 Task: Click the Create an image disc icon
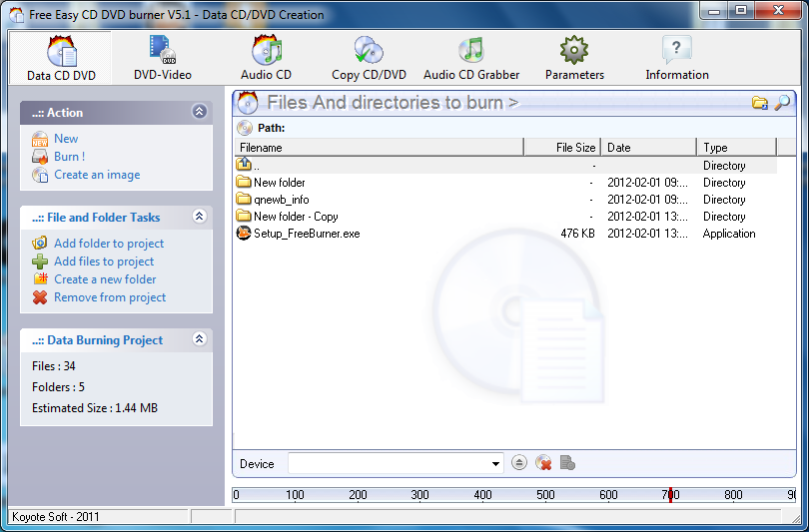pyautogui.click(x=40, y=175)
